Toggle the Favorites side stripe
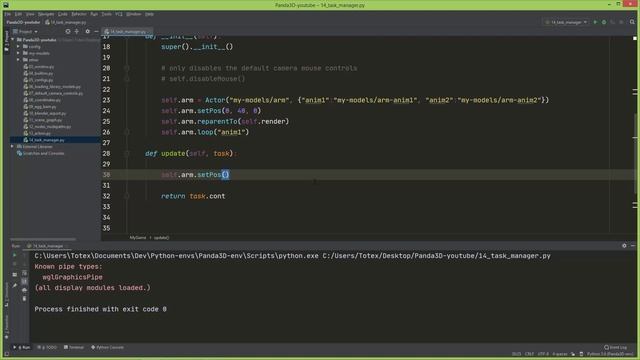 [6, 327]
